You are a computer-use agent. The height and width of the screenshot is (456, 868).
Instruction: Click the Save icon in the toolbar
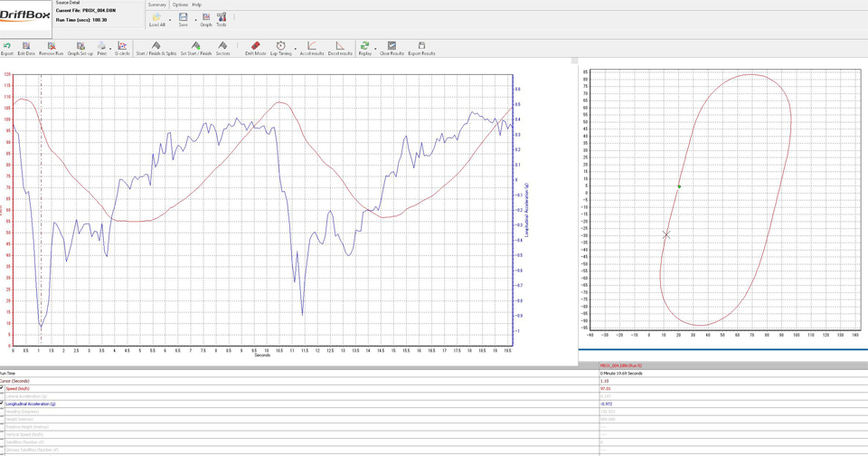click(183, 17)
